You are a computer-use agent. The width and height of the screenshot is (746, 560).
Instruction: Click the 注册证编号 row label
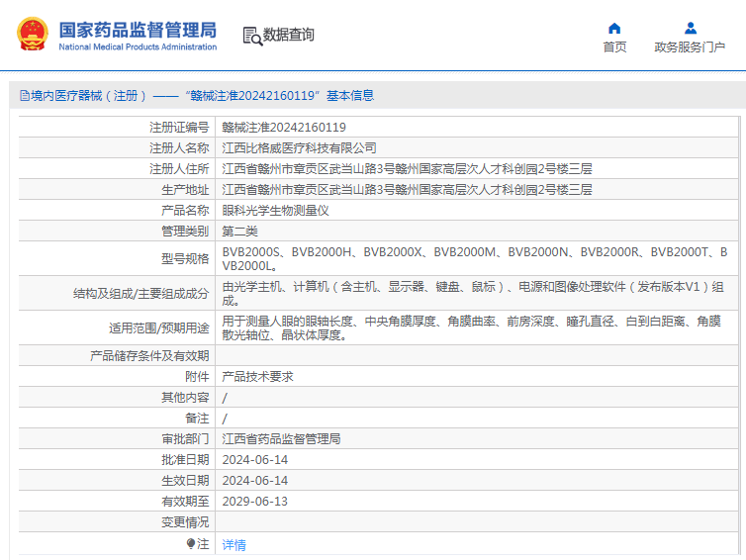coord(179,127)
